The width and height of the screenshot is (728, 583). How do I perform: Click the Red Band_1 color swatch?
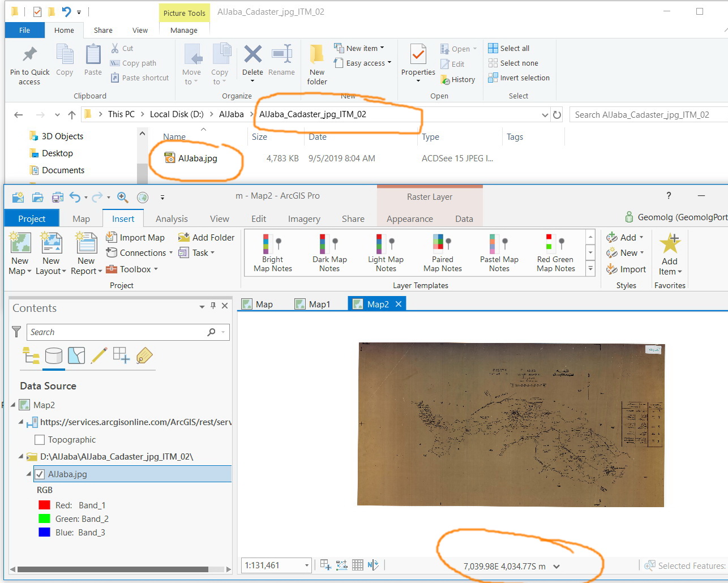tap(44, 505)
